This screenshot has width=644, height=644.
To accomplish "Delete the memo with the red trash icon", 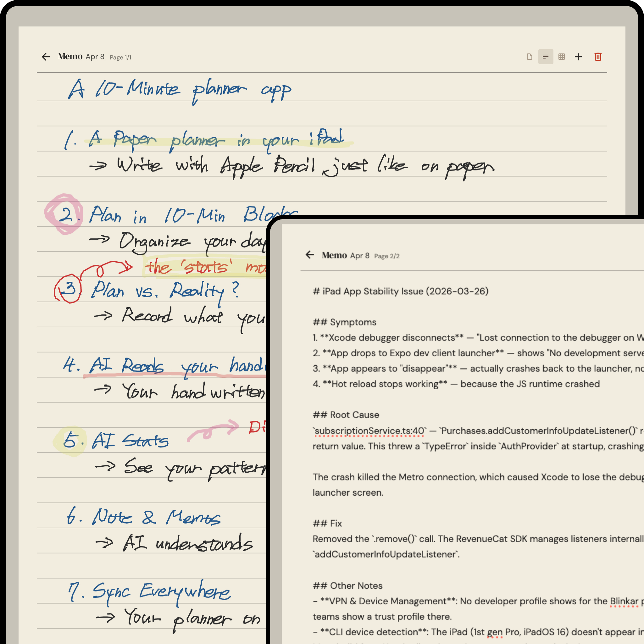I will [x=598, y=57].
